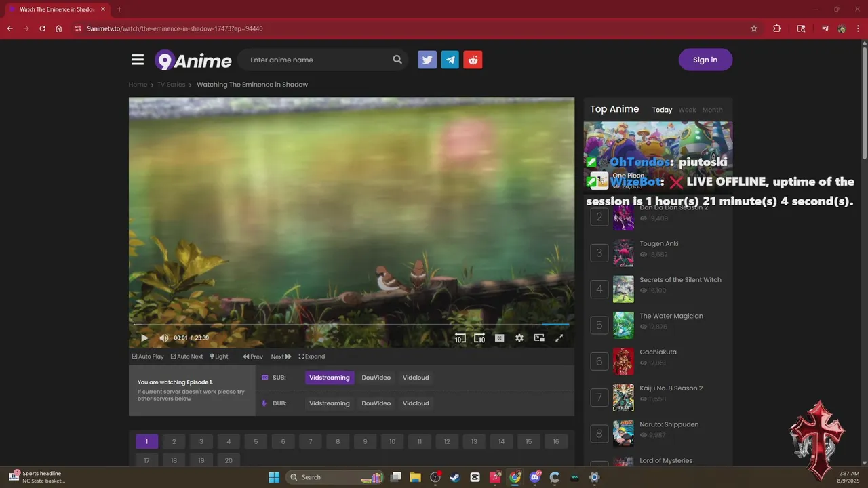Image resolution: width=868 pixels, height=488 pixels.
Task: Click the Home breadcrumb link
Action: (x=138, y=85)
